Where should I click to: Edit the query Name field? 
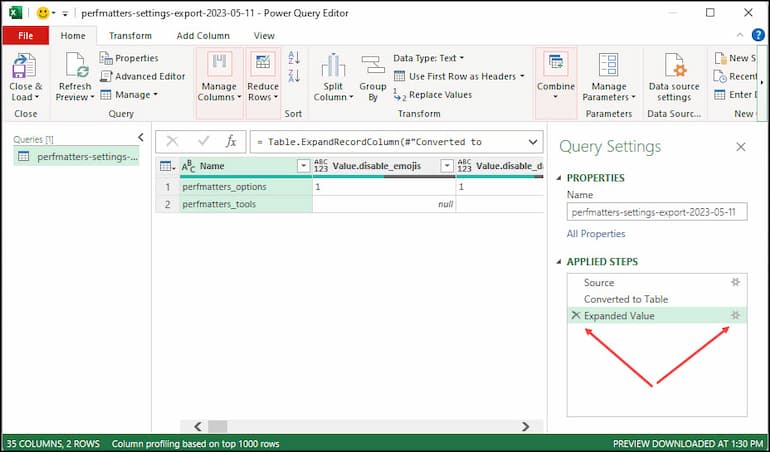pyautogui.click(x=657, y=212)
